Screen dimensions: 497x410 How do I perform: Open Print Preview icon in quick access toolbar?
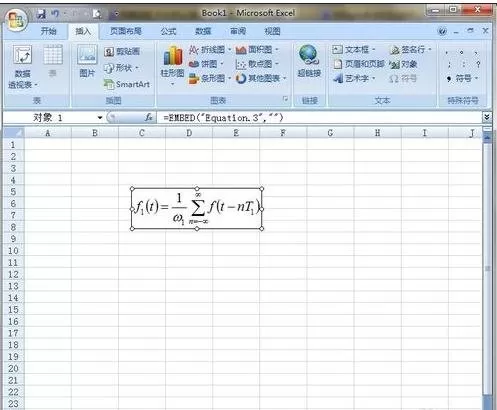click(x=97, y=14)
